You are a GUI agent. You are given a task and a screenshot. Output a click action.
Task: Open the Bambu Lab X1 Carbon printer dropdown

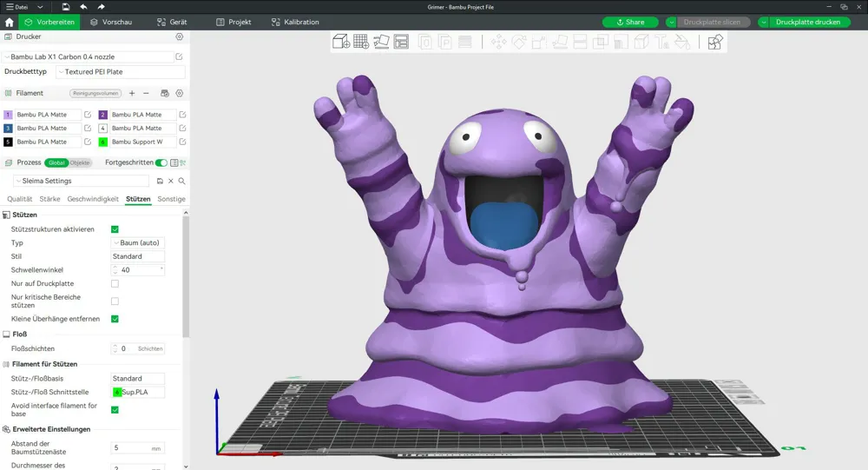click(x=89, y=56)
